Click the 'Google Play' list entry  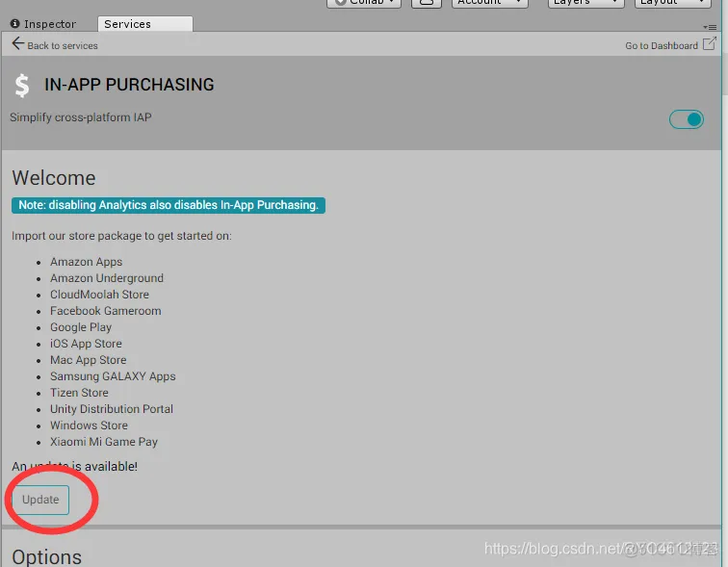pos(81,327)
